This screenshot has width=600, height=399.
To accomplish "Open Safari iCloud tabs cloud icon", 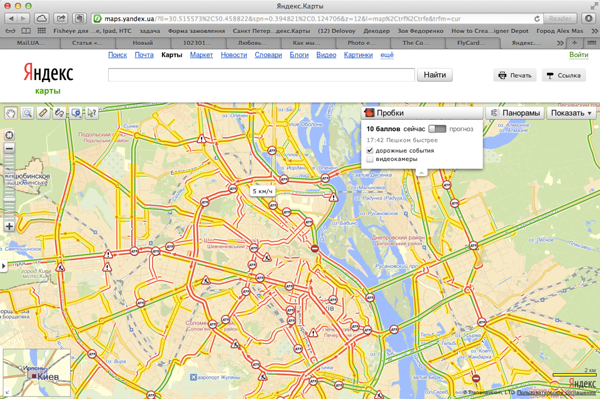I will (41, 18).
